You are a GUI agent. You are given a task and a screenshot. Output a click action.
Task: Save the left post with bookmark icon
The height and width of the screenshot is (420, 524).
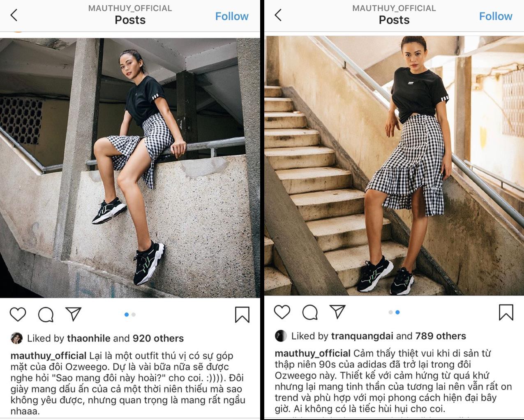click(x=242, y=315)
